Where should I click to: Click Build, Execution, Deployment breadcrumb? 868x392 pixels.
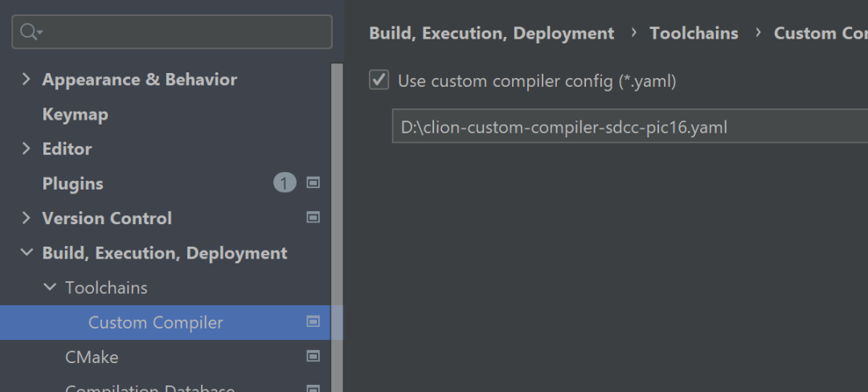[x=492, y=33]
